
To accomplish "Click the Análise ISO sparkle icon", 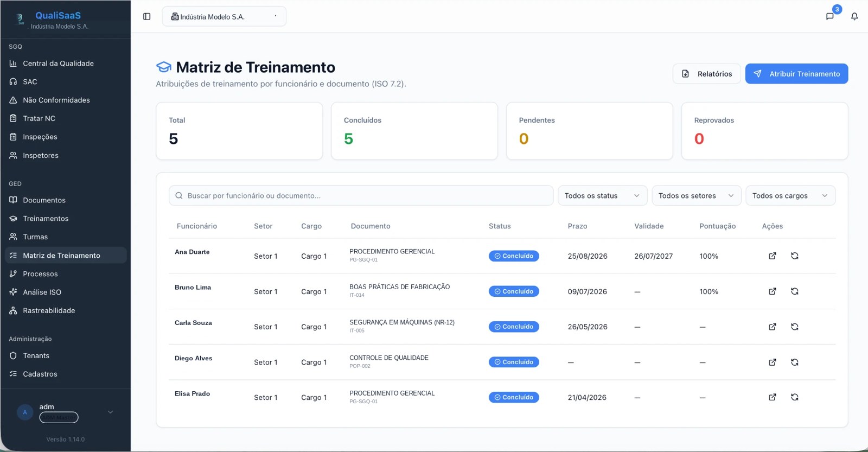I will 13,292.
